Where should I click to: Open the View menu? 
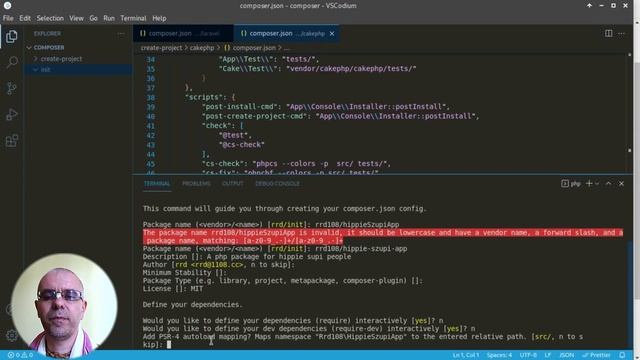tap(76, 18)
